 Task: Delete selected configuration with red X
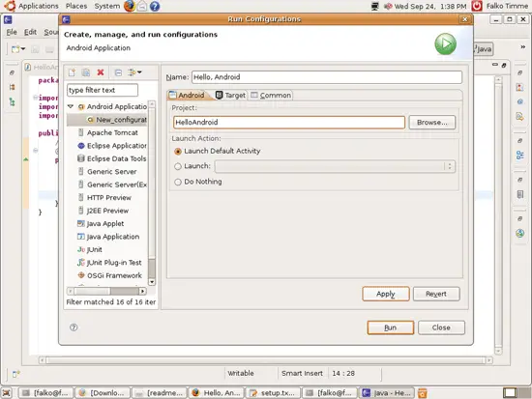(x=101, y=72)
